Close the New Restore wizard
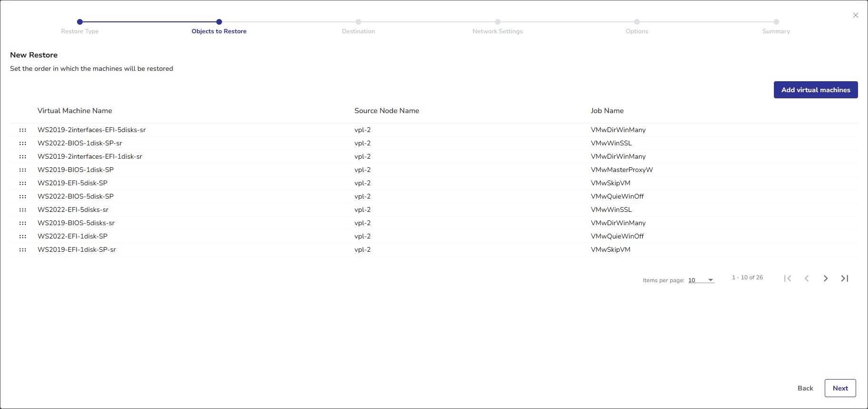 pyautogui.click(x=856, y=15)
